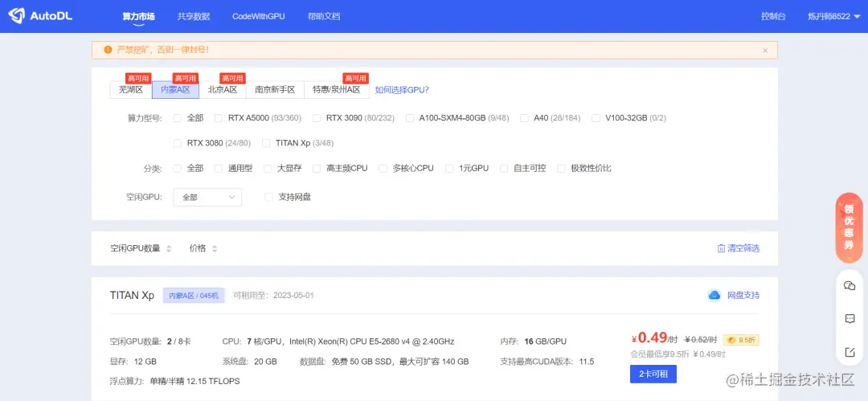Sort by 价格 arrows
The height and width of the screenshot is (401, 868).
[214, 248]
